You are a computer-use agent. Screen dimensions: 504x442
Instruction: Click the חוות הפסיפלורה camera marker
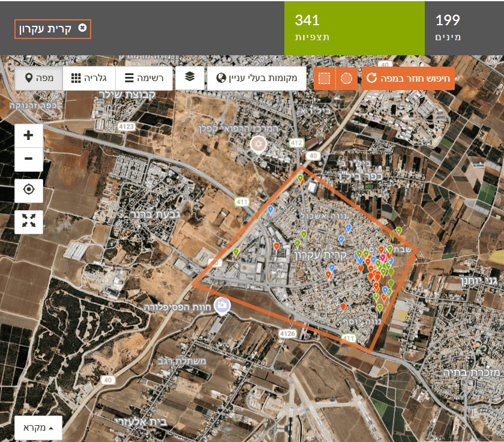pos(223,305)
